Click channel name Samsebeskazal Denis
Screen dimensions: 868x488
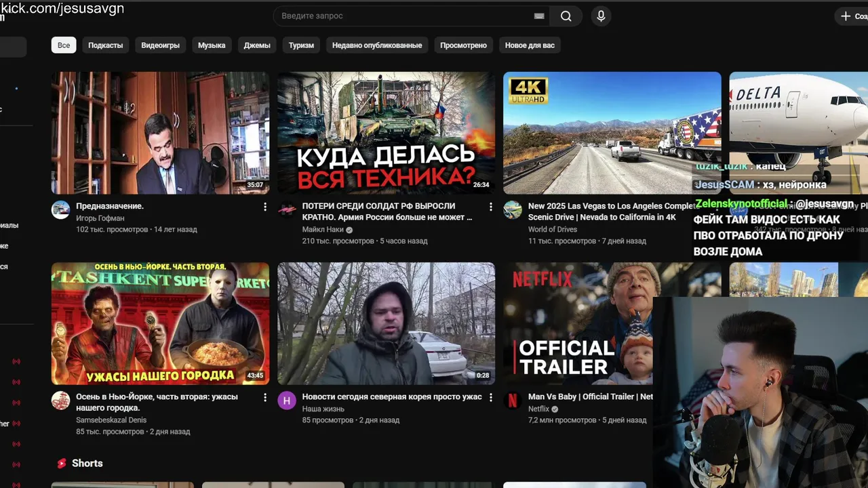pyautogui.click(x=111, y=420)
